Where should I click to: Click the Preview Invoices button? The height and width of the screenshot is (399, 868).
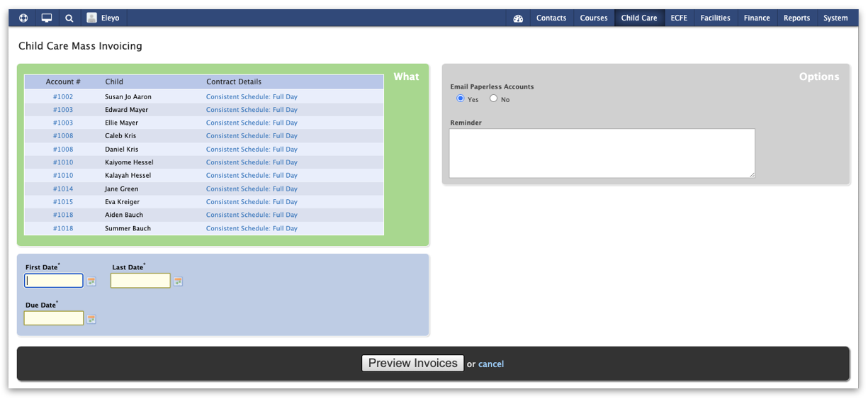point(412,364)
